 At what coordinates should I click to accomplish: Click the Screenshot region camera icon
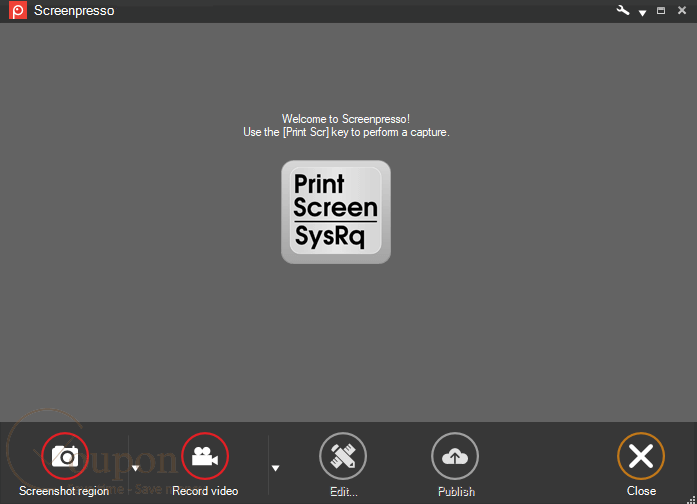pyautogui.click(x=65, y=456)
